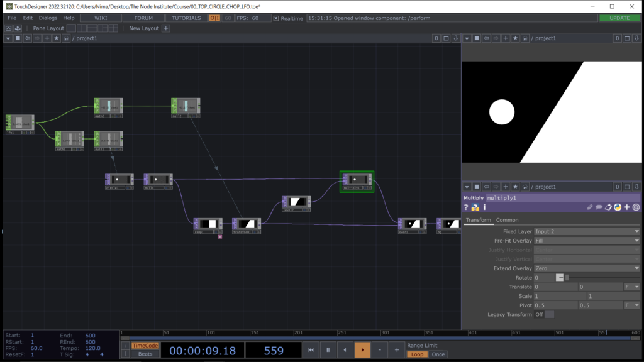The height and width of the screenshot is (362, 644).
Task: Open the TUTORIALS link button
Action: [x=186, y=18]
